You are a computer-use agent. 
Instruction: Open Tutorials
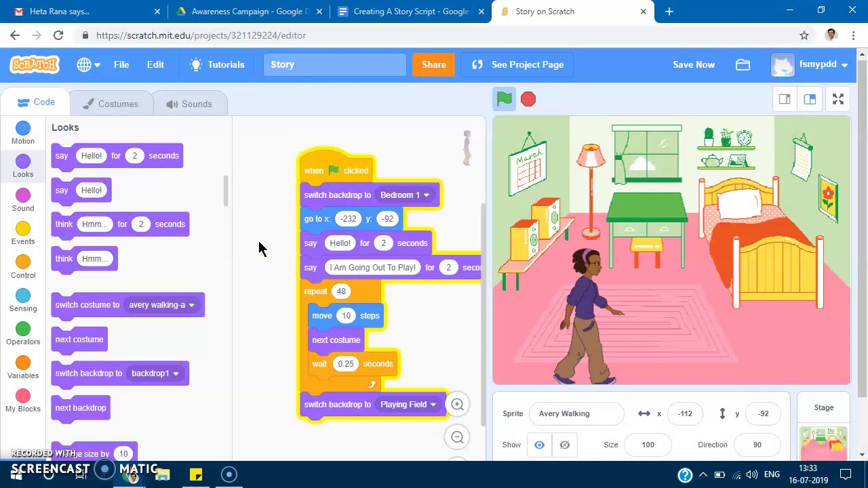click(x=217, y=64)
